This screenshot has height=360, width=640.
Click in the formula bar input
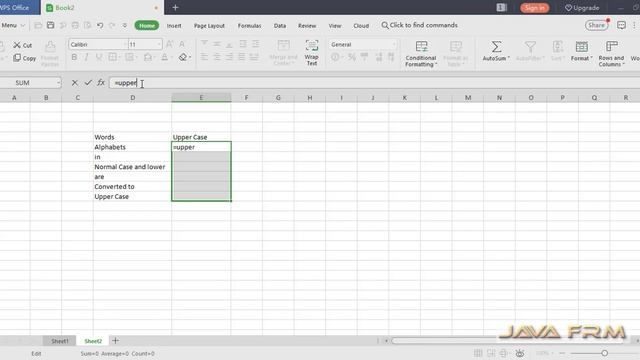pyautogui.click(x=373, y=83)
